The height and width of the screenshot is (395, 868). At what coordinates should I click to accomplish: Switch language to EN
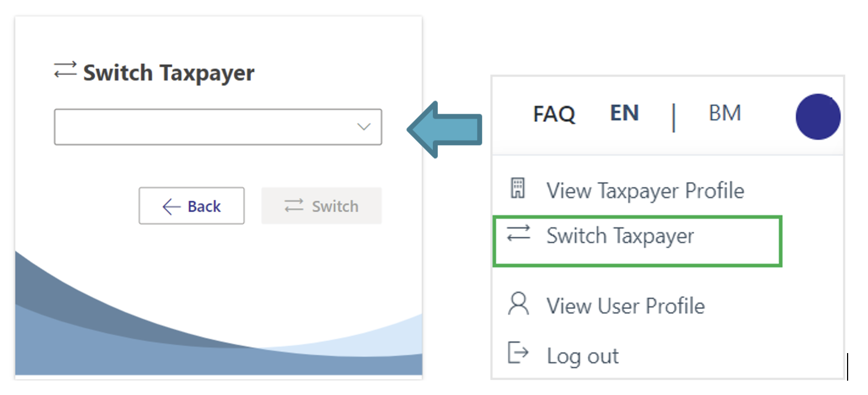(624, 113)
